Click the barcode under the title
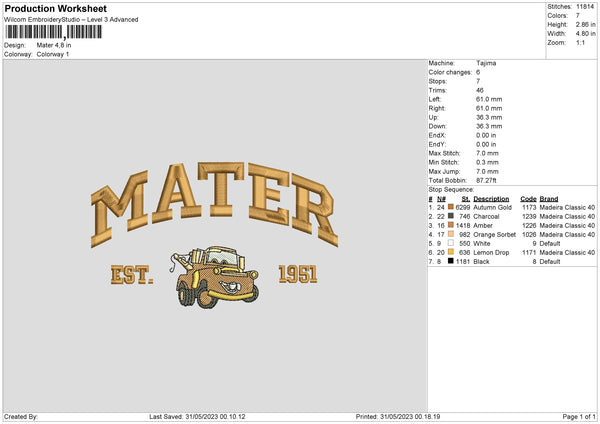 pyautogui.click(x=54, y=32)
